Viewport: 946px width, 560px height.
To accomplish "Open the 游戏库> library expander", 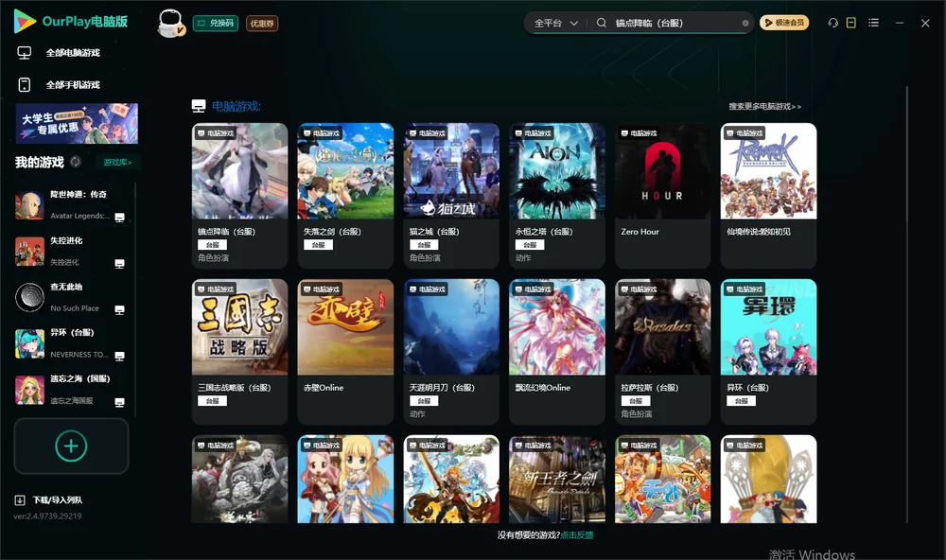I will 117,163.
